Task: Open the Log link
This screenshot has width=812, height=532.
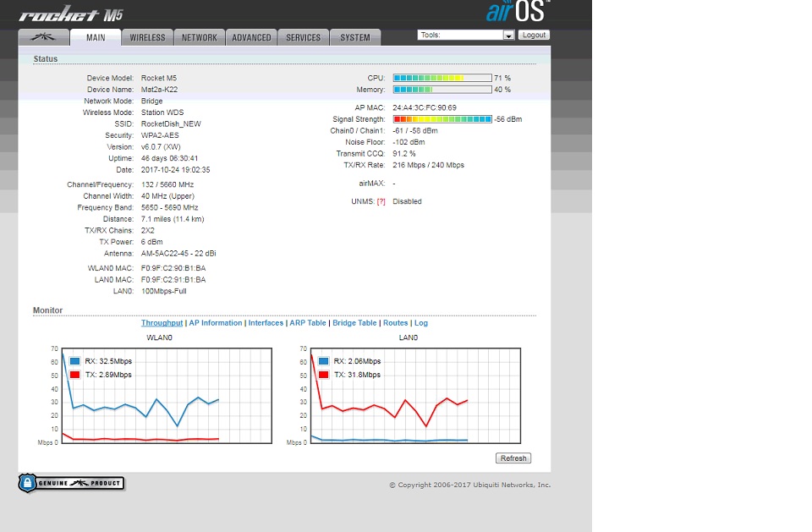Action: pyautogui.click(x=421, y=323)
